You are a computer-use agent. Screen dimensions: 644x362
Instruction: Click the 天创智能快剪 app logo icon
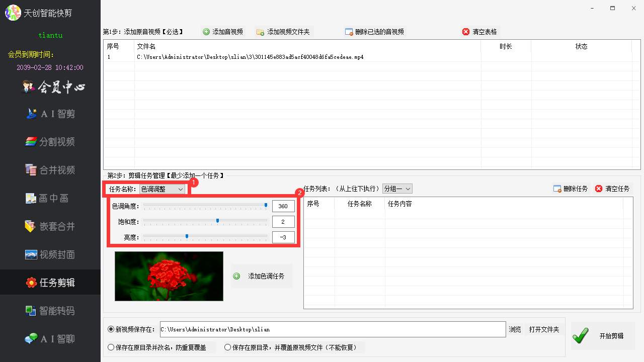[13, 13]
